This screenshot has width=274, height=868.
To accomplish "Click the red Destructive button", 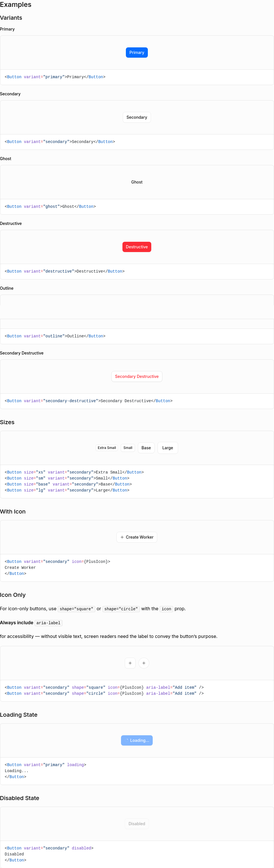I will pos(137,247).
